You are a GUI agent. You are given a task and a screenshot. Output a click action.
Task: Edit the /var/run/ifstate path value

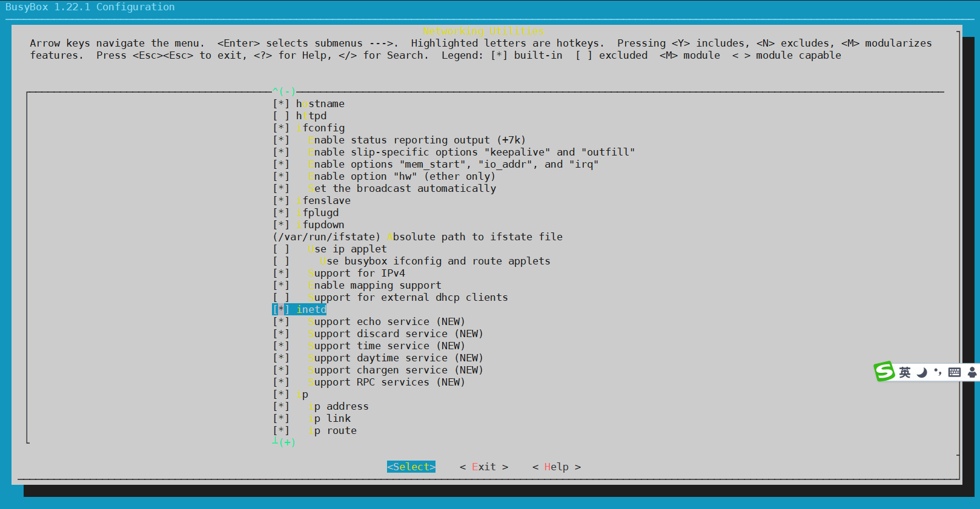(x=326, y=237)
